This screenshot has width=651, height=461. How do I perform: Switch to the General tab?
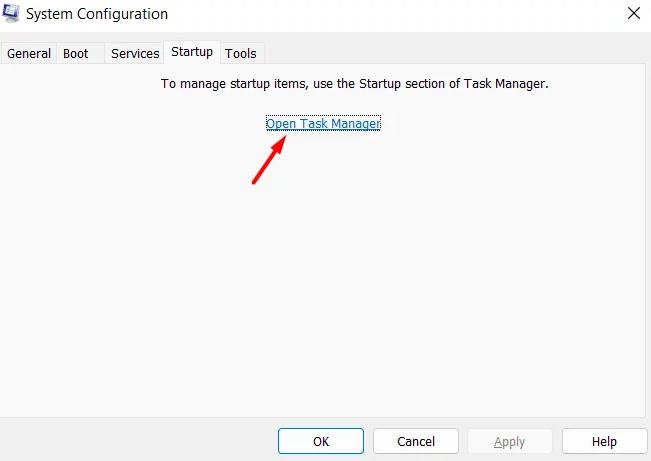29,54
